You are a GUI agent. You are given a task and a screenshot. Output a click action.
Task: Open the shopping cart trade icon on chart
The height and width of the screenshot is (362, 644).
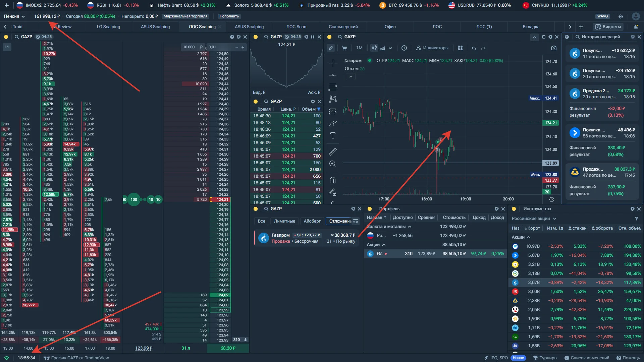coord(344,48)
